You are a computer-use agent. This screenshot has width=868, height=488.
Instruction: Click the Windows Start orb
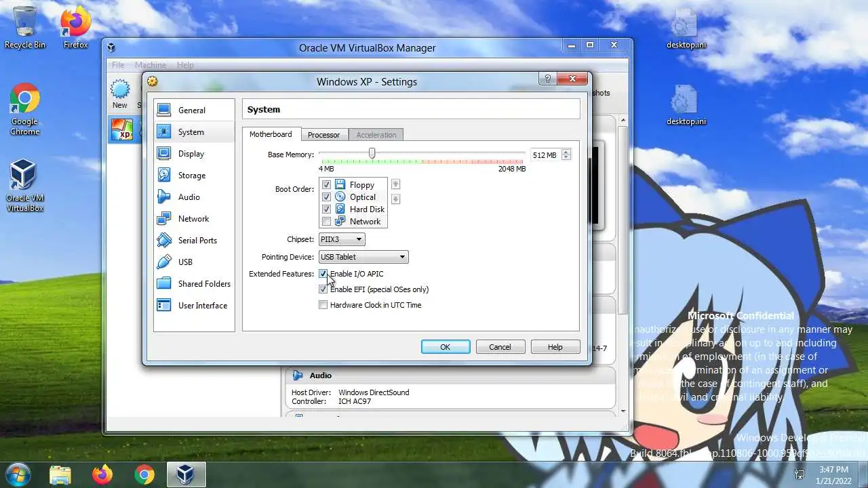pos(18,474)
